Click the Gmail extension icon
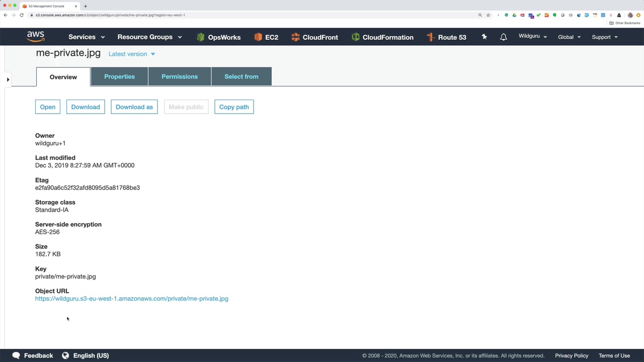Screen dimensions: 644x362 coord(522,15)
